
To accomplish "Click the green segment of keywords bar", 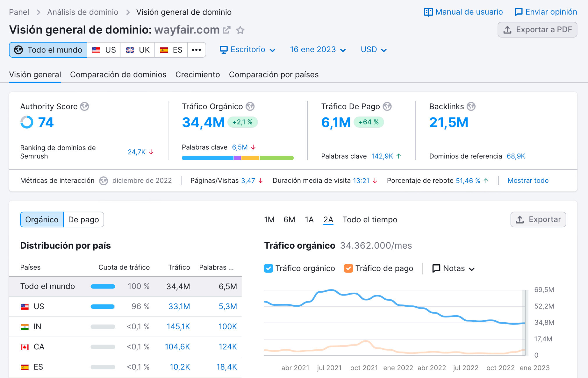I will [x=277, y=158].
